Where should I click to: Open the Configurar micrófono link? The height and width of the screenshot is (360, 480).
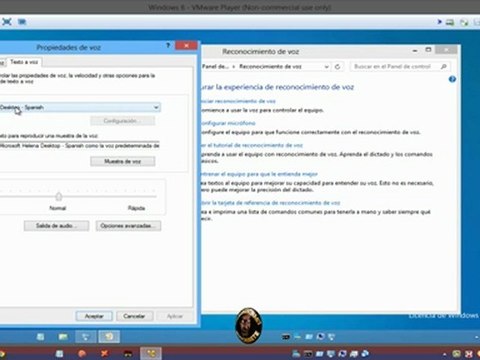click(x=228, y=123)
